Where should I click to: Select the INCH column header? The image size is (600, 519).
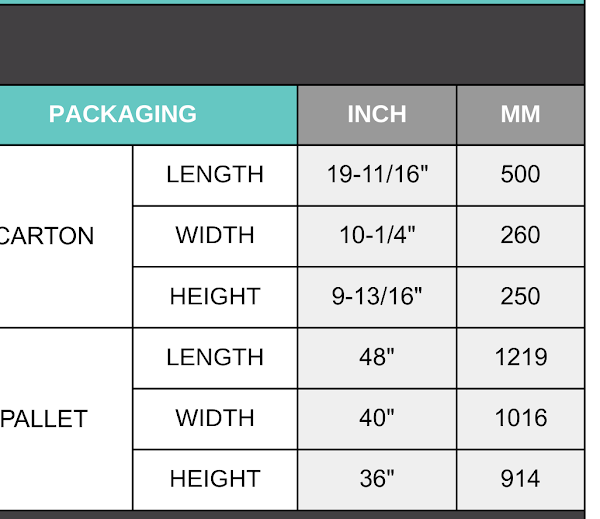(x=377, y=115)
